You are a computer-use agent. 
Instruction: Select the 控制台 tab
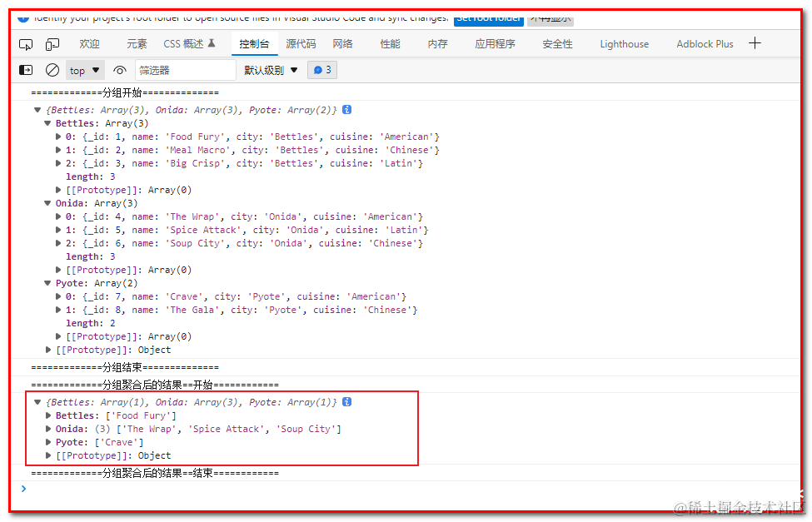pos(254,44)
